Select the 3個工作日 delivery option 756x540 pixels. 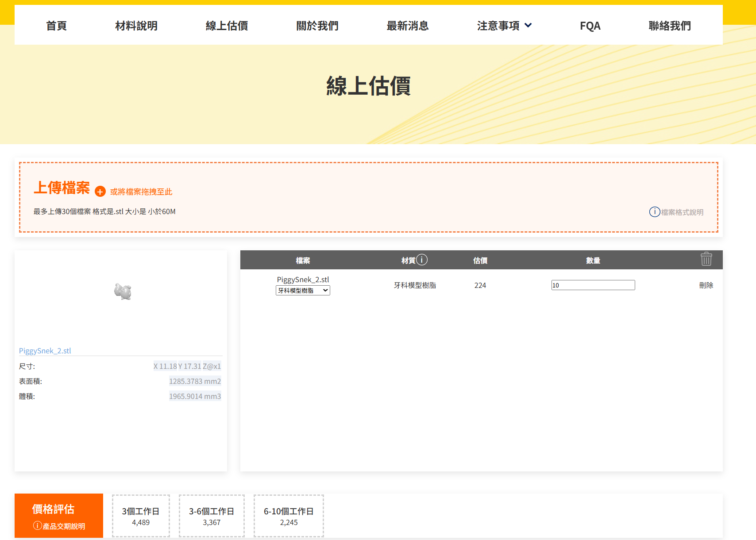141,516
